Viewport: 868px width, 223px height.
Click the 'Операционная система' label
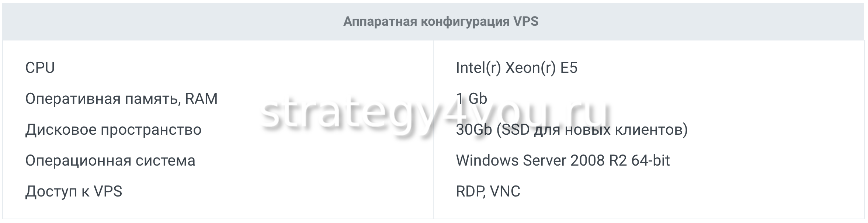(x=110, y=160)
